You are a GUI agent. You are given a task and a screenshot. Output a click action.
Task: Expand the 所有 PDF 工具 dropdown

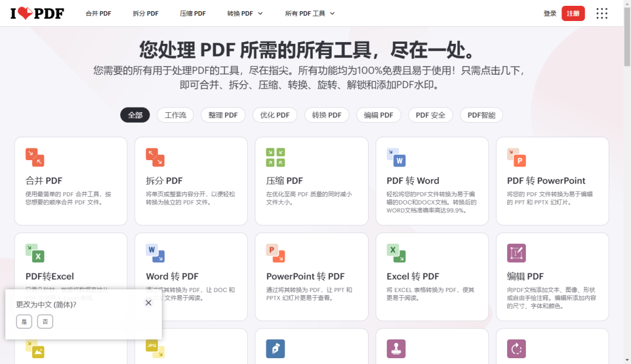310,13
